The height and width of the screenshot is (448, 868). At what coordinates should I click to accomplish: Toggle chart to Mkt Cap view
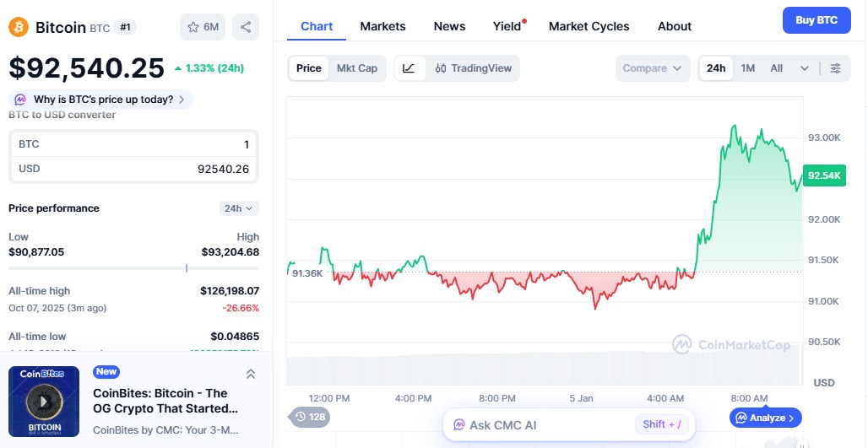pyautogui.click(x=357, y=68)
